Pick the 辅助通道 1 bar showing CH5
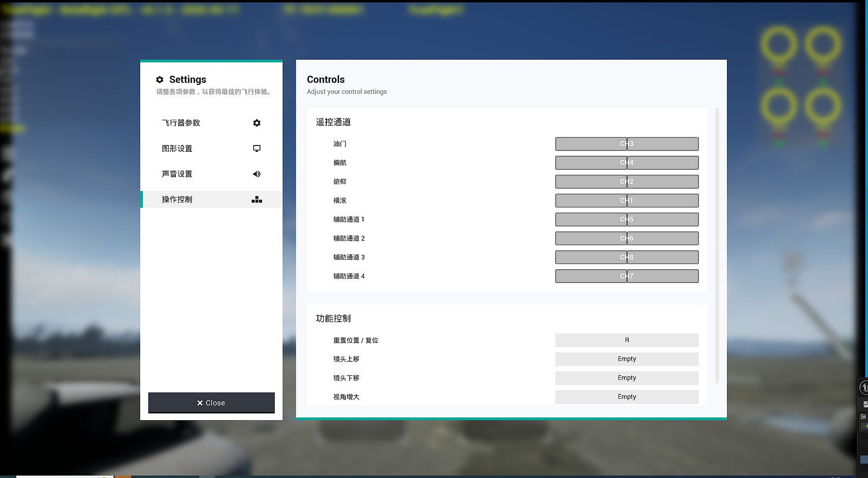Screen dimensions: 868x478 coord(627,220)
